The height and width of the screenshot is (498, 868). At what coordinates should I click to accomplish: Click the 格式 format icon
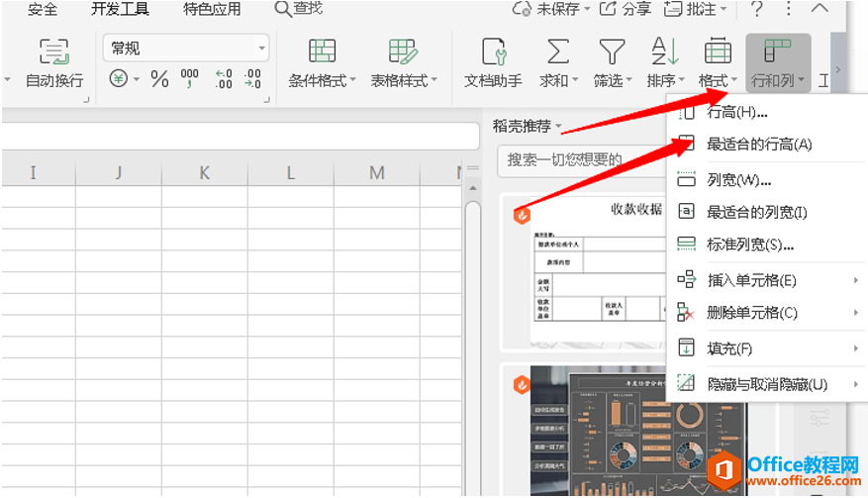pyautogui.click(x=718, y=51)
